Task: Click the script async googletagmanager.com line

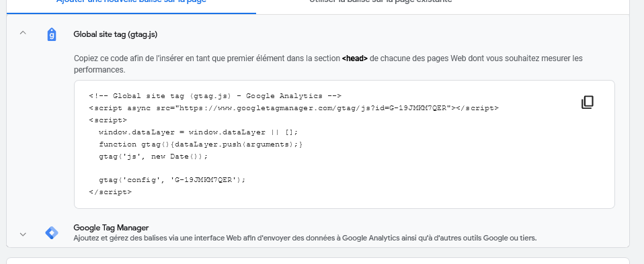Action: coord(294,108)
